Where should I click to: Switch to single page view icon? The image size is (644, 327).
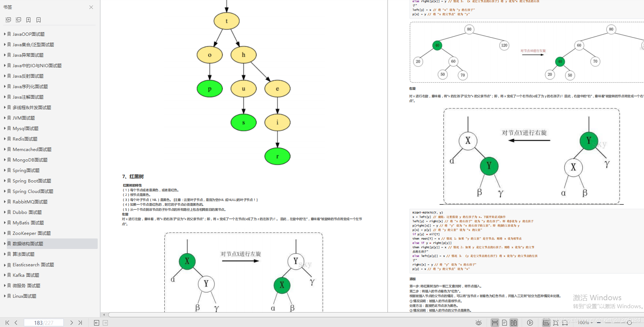pos(504,323)
